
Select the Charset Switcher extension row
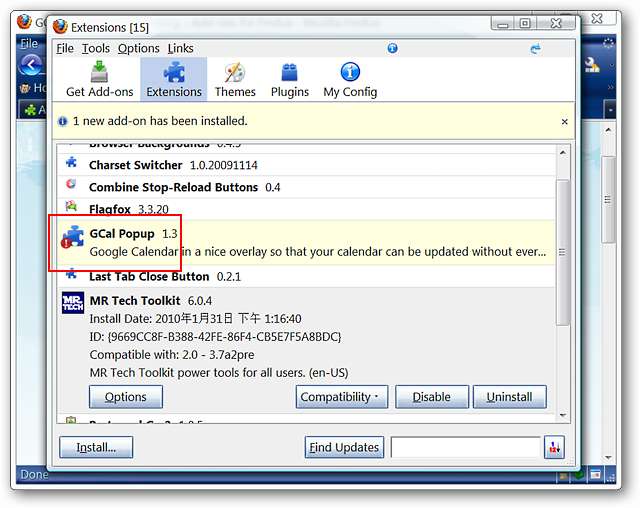tap(306, 165)
